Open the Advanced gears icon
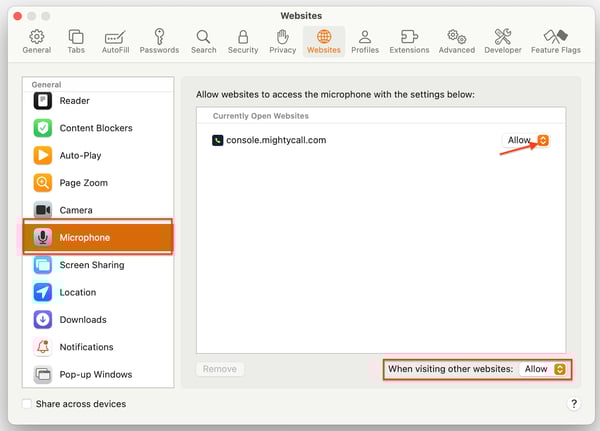The width and height of the screenshot is (600, 431). click(457, 37)
